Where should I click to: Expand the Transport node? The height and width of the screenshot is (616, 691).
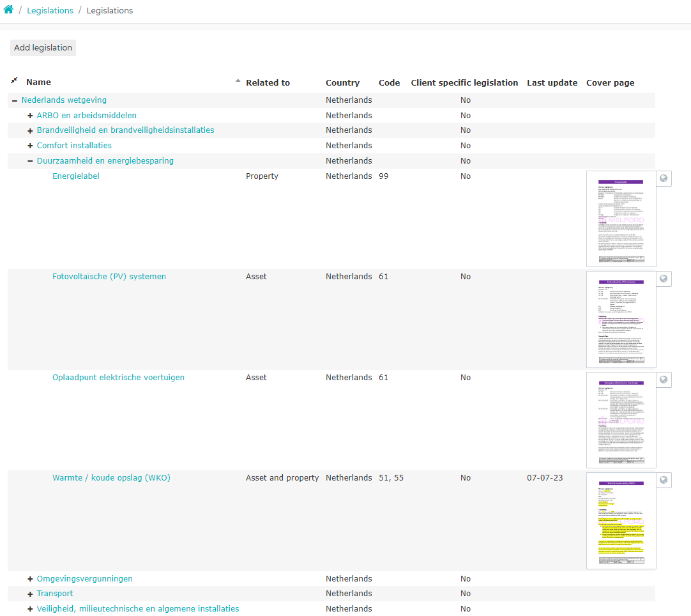click(30, 594)
